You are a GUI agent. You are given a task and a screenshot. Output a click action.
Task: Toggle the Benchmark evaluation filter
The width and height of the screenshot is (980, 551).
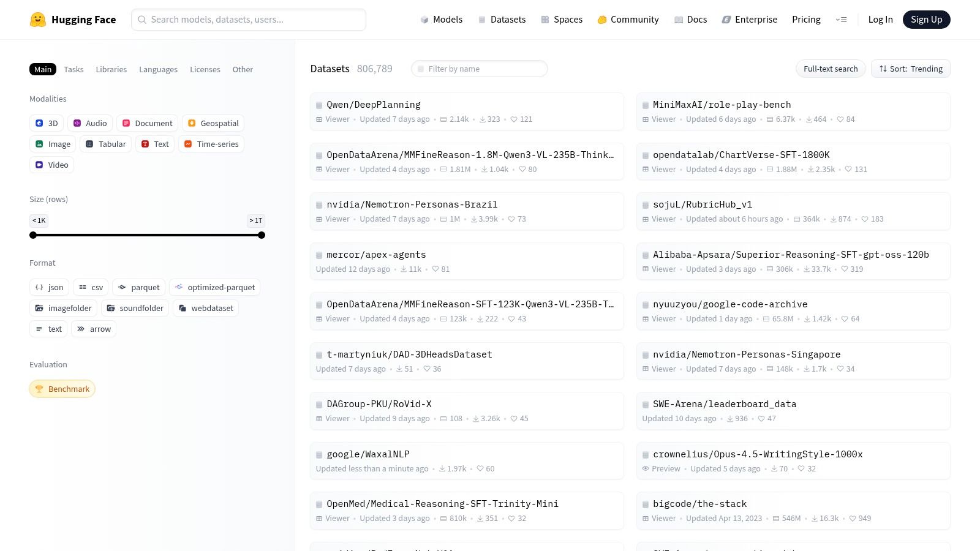coord(62,389)
